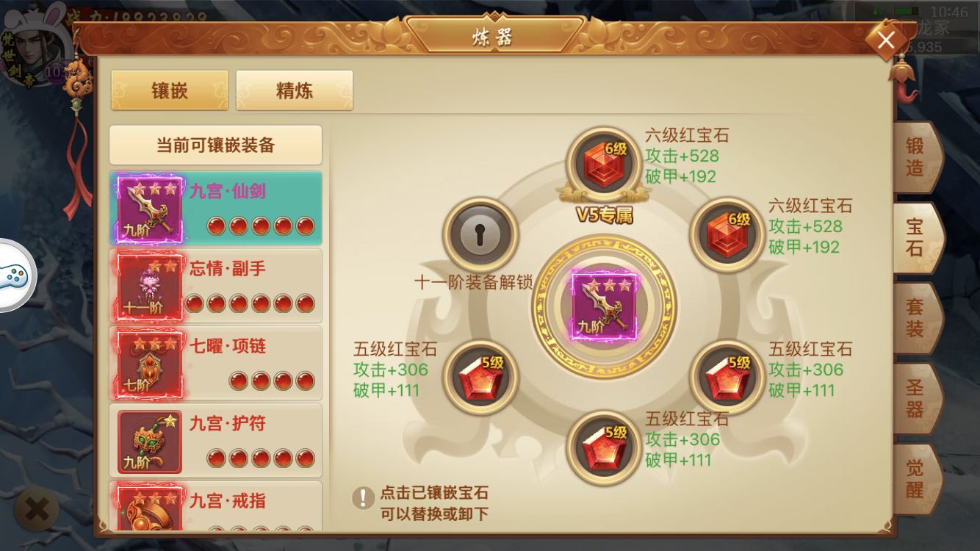Open the 觉醒 side tab
980x551 pixels.
916,479
